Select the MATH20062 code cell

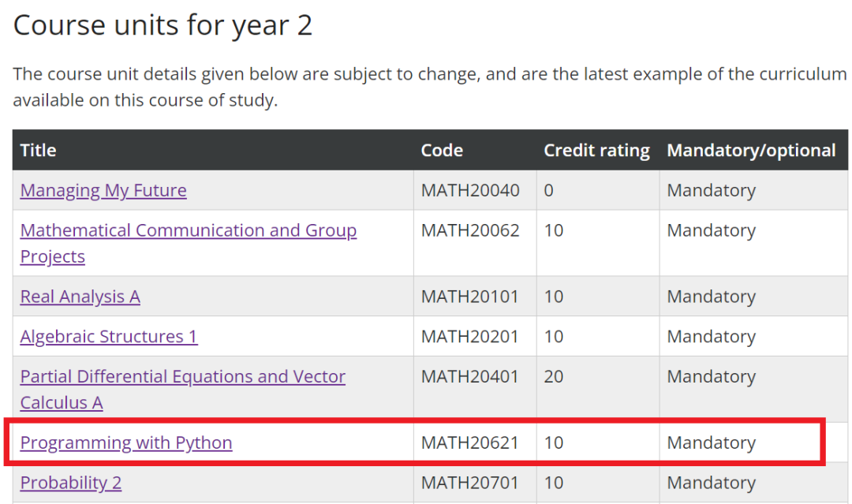click(470, 230)
